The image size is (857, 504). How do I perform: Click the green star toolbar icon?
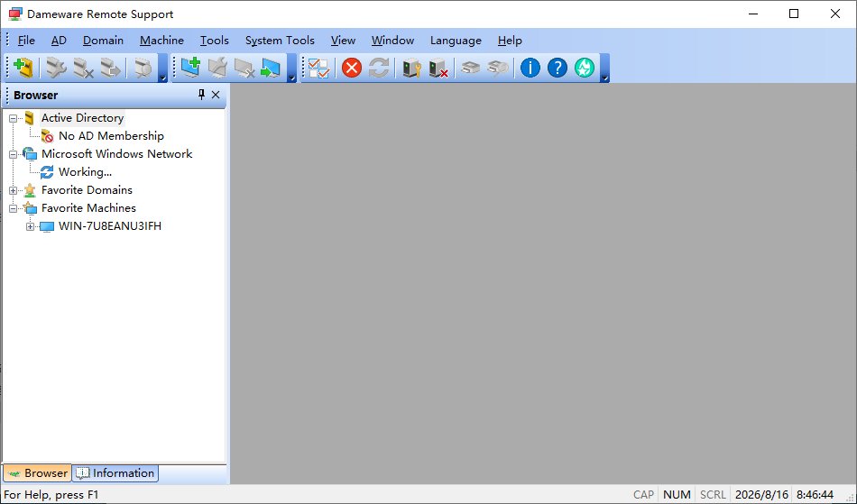(585, 69)
